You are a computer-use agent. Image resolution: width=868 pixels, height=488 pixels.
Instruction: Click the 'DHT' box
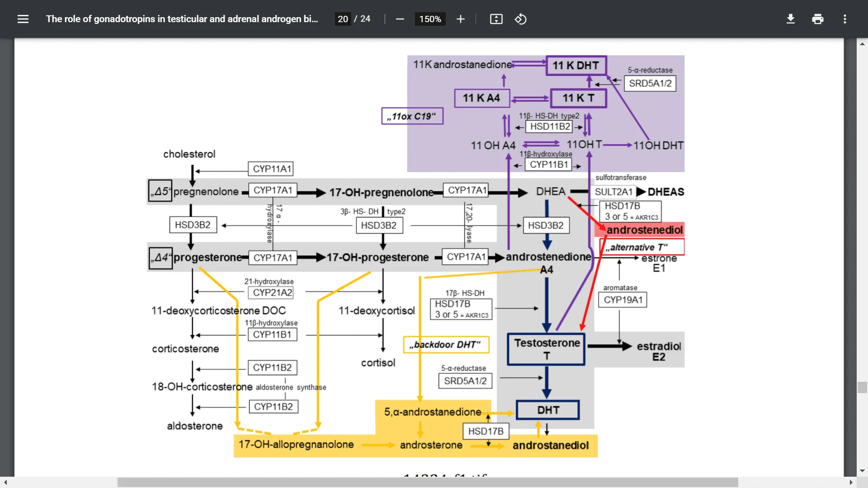[548, 410]
